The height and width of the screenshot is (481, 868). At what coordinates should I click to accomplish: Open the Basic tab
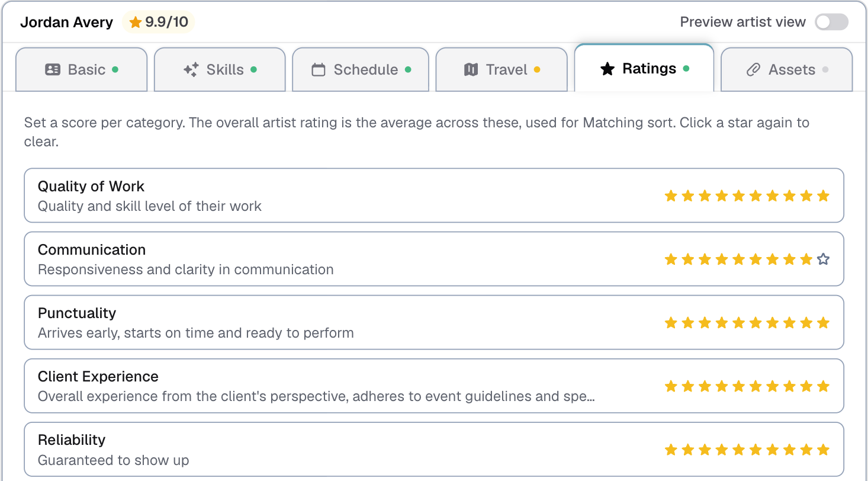(82, 69)
